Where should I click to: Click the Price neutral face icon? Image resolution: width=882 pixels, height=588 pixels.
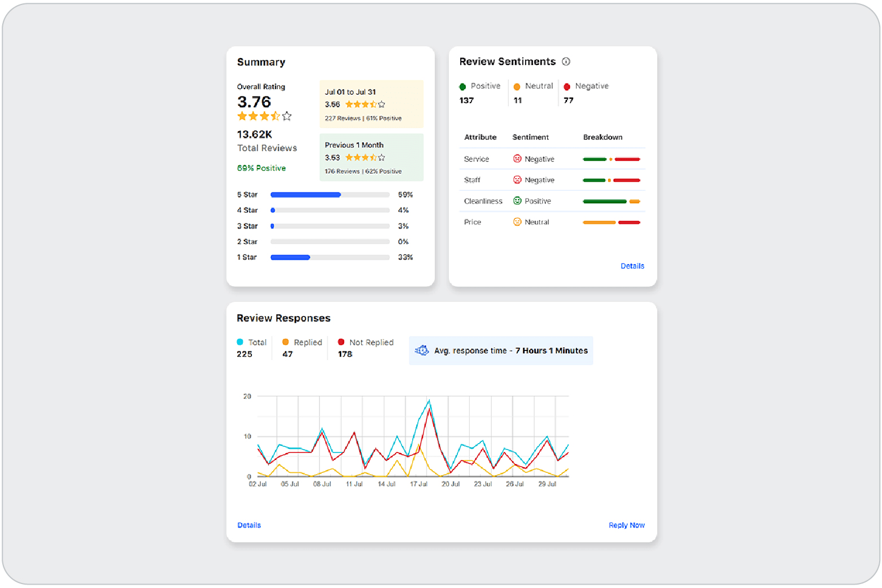point(517,222)
